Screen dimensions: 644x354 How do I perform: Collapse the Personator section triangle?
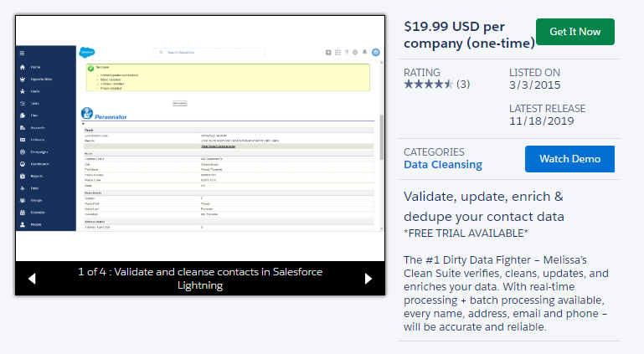click(84, 124)
